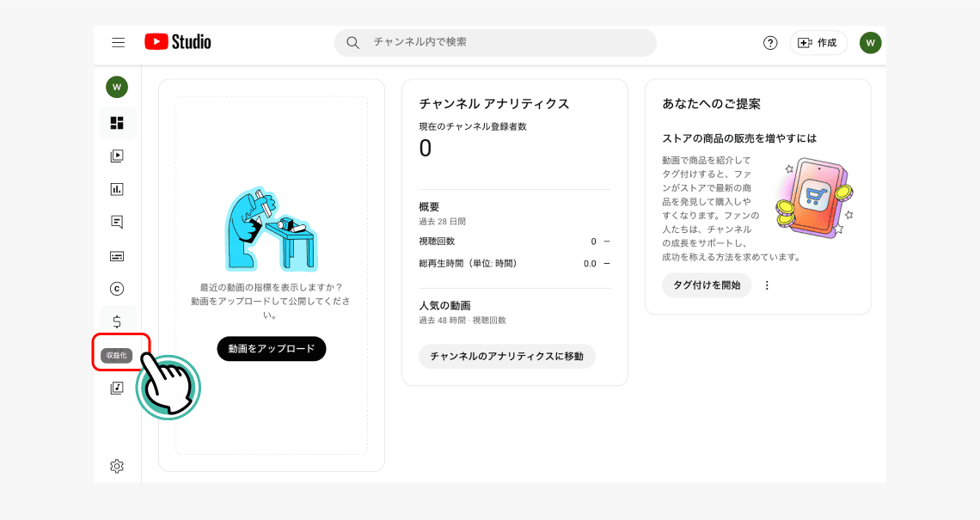Expand the three-dot menu on the suggestion card
The width and height of the screenshot is (980, 520).
click(x=768, y=285)
